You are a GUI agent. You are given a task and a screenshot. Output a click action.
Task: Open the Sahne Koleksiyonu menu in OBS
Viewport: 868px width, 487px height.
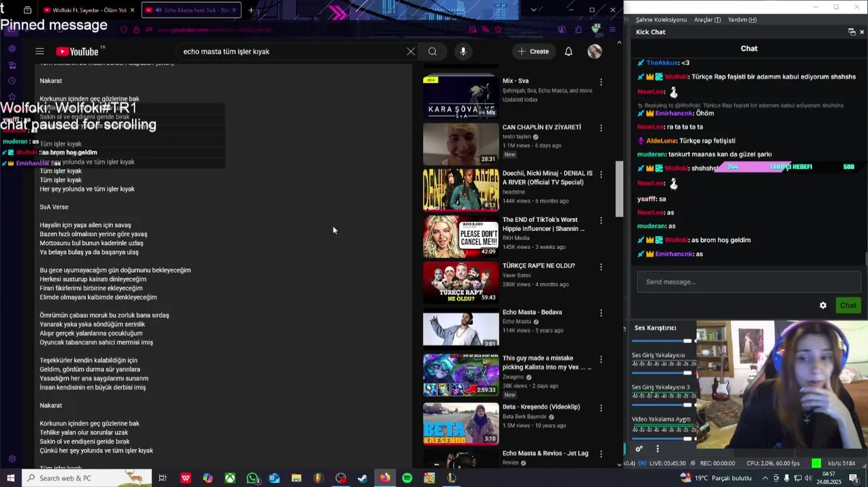tap(661, 20)
